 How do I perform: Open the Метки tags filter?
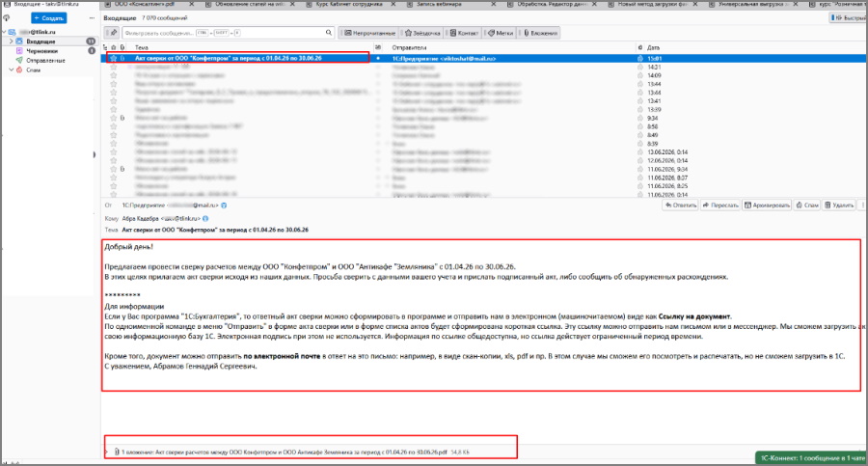tap(500, 33)
